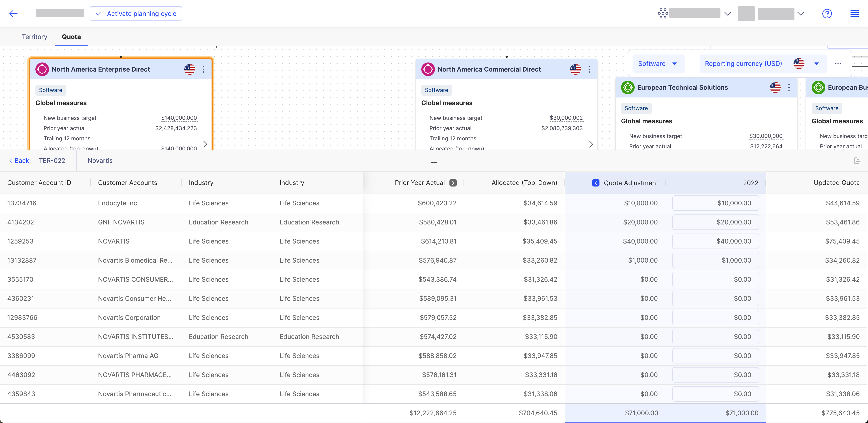Select account ID 13734716
The width and height of the screenshot is (868, 423).
(x=22, y=203)
